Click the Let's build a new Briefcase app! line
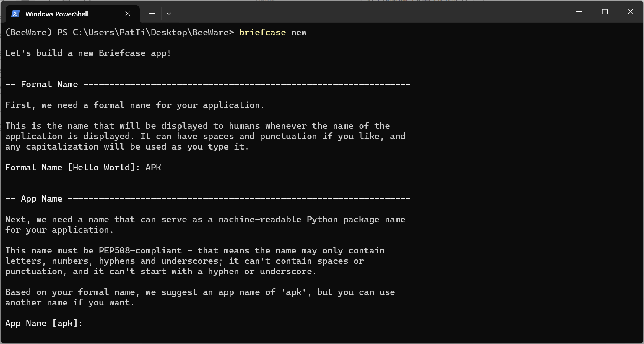The width and height of the screenshot is (644, 344). click(88, 53)
